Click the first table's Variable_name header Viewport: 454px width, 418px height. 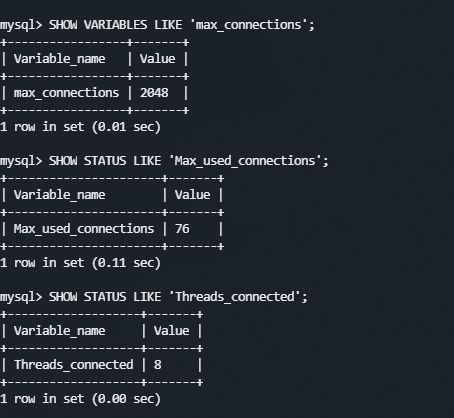(x=59, y=59)
